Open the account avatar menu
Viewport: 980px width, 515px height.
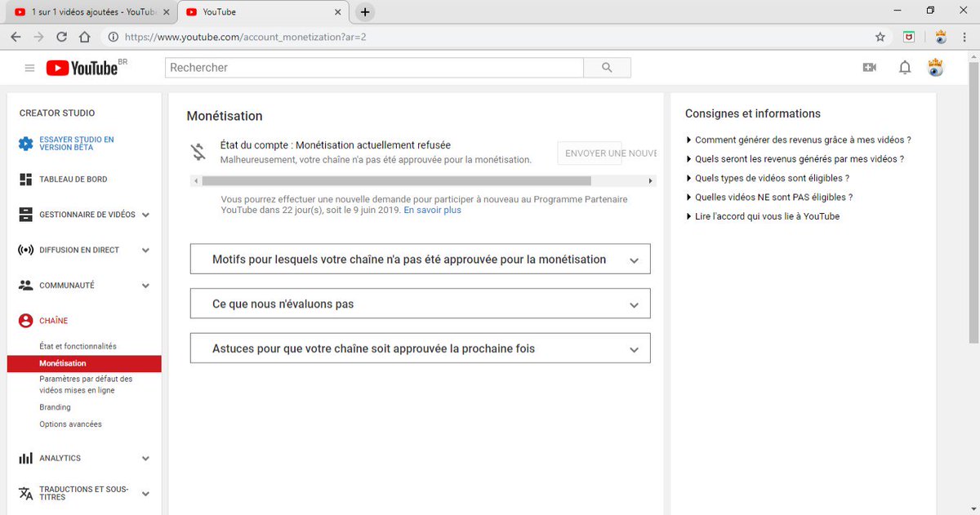coord(936,68)
